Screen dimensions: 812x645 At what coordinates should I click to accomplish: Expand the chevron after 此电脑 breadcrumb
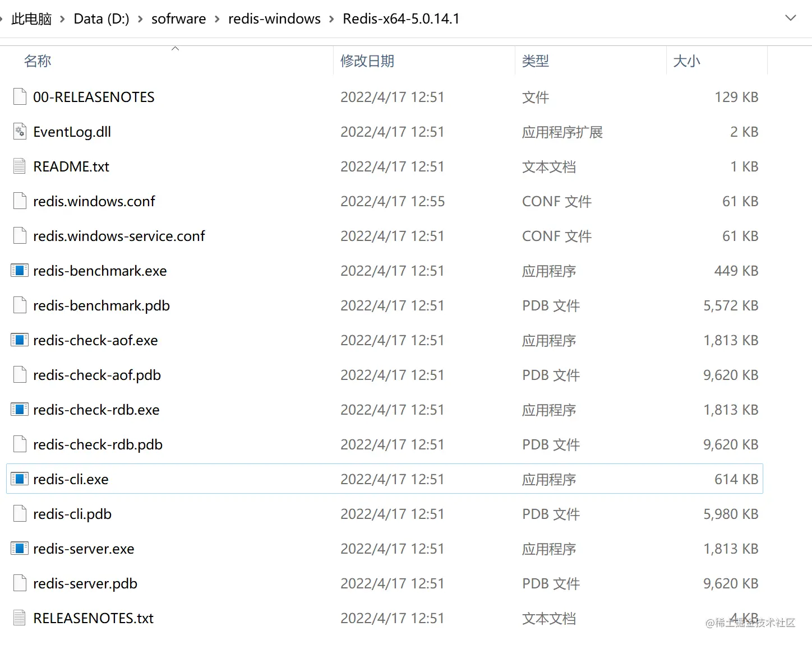[x=63, y=19]
